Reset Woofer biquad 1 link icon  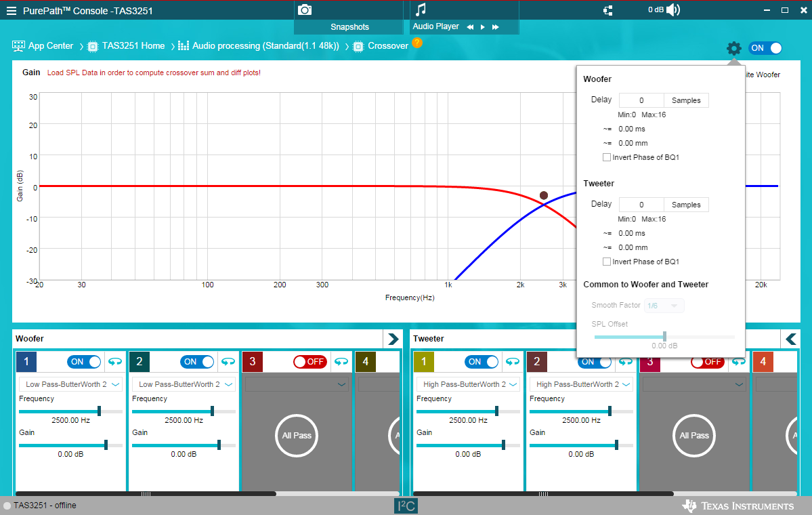pyautogui.click(x=115, y=362)
